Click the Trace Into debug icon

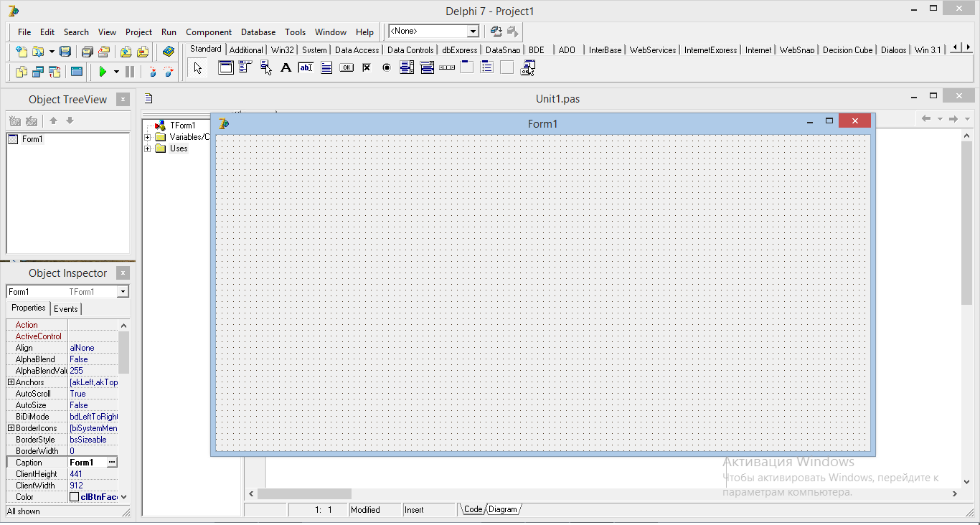[152, 72]
